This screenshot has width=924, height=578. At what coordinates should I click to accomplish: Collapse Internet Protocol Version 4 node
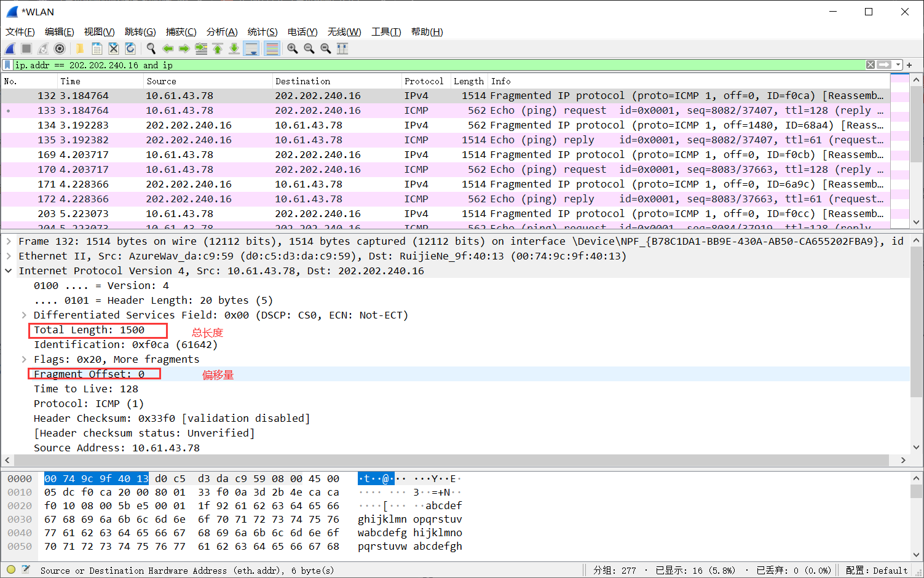(x=9, y=271)
